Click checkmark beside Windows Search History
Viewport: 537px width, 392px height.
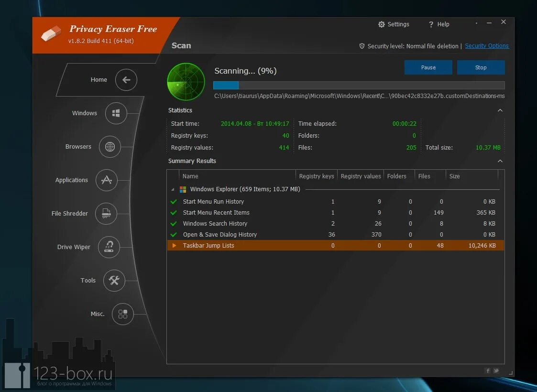click(x=174, y=224)
